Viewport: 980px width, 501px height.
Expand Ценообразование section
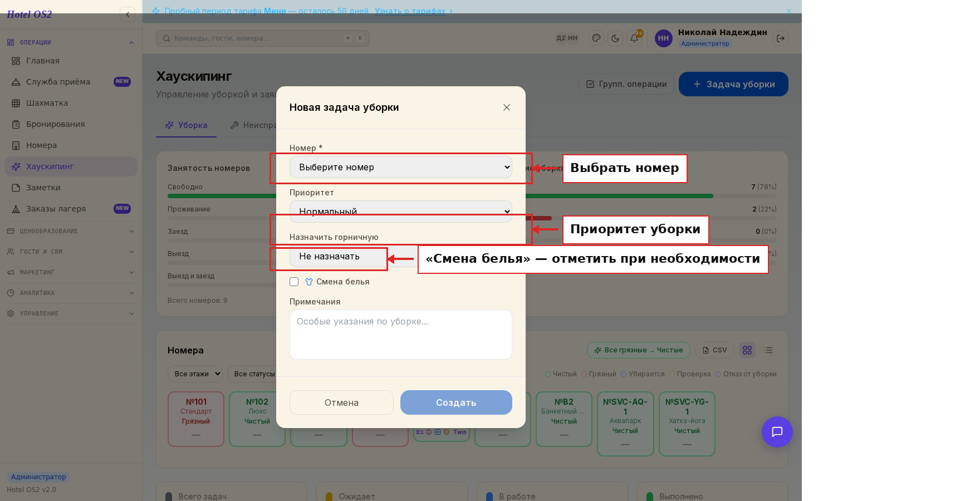tap(71, 231)
